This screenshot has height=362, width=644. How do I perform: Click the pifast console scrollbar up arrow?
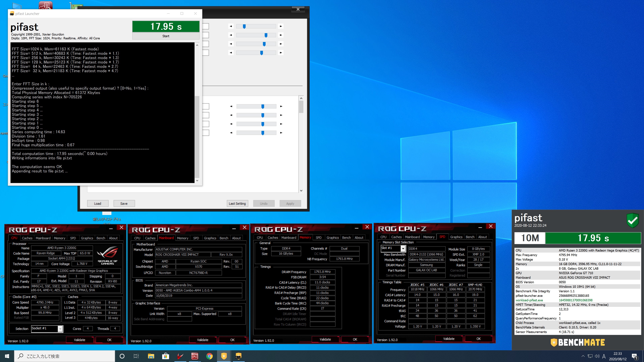pos(197,45)
